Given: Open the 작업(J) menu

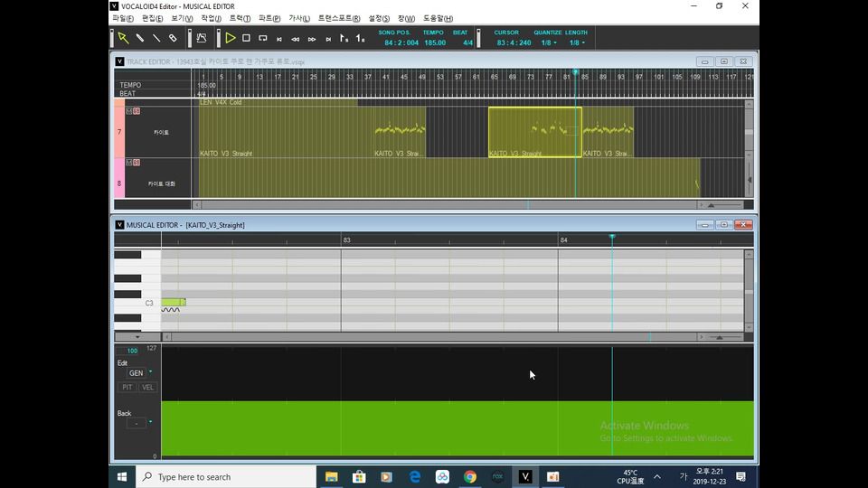Looking at the screenshot, I should pos(211,18).
